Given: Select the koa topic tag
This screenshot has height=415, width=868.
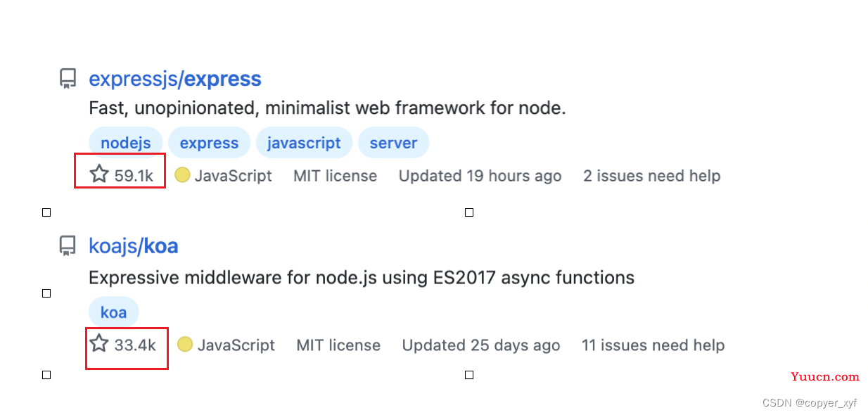Looking at the screenshot, I should pos(114,312).
